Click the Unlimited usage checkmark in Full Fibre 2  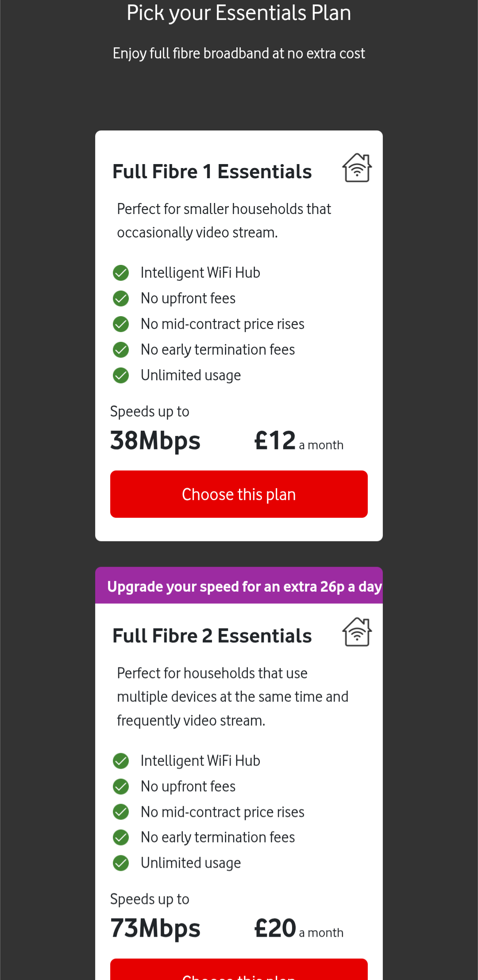(121, 863)
